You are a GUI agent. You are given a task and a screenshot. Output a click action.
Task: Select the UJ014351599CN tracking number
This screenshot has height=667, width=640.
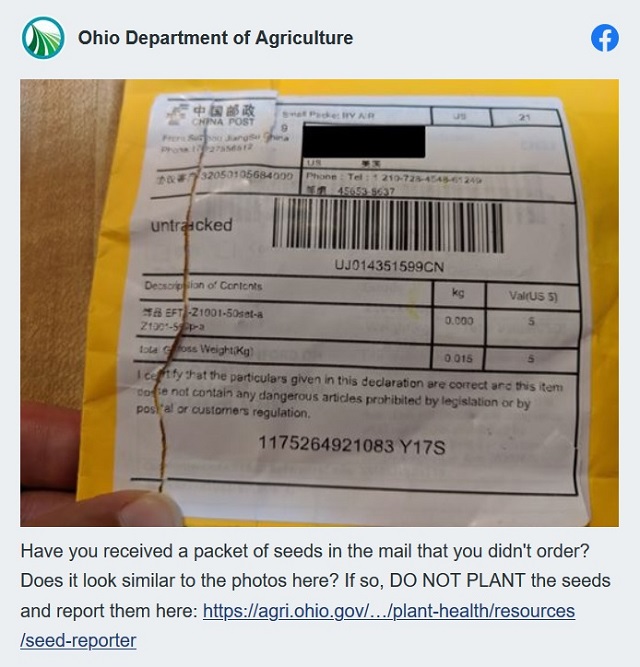pyautogui.click(x=389, y=266)
